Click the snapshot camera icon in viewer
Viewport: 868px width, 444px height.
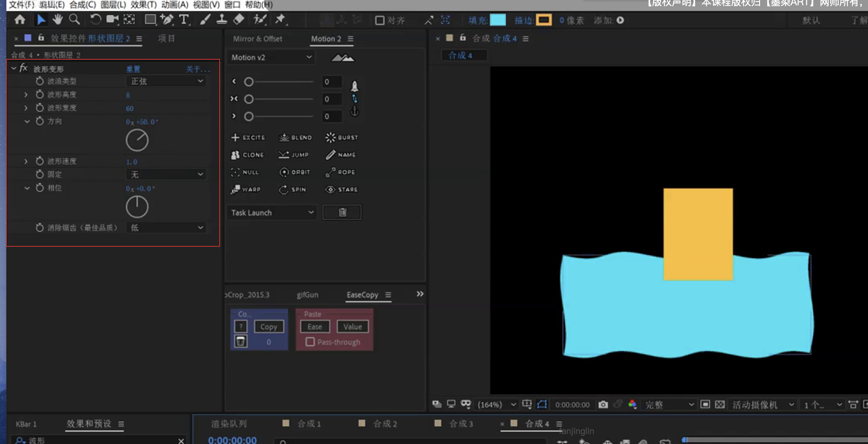(x=603, y=404)
